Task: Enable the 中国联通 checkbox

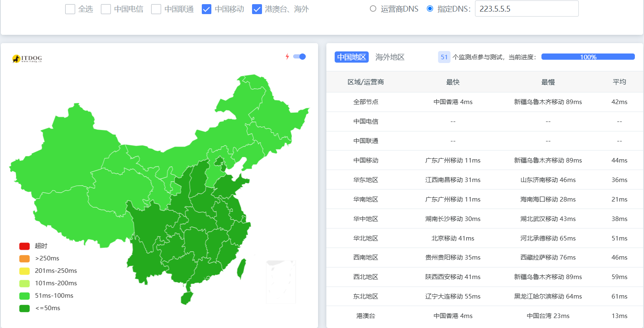Action: tap(156, 9)
